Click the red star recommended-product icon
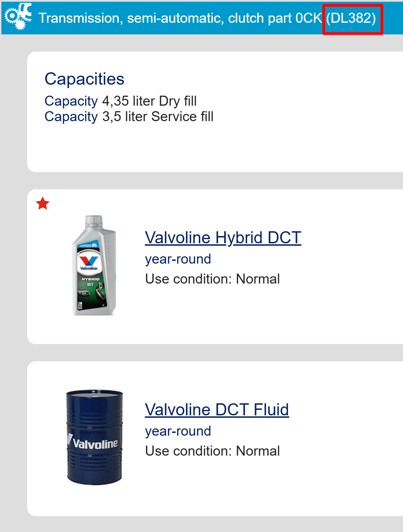This screenshot has width=403, height=532. pyautogui.click(x=43, y=203)
